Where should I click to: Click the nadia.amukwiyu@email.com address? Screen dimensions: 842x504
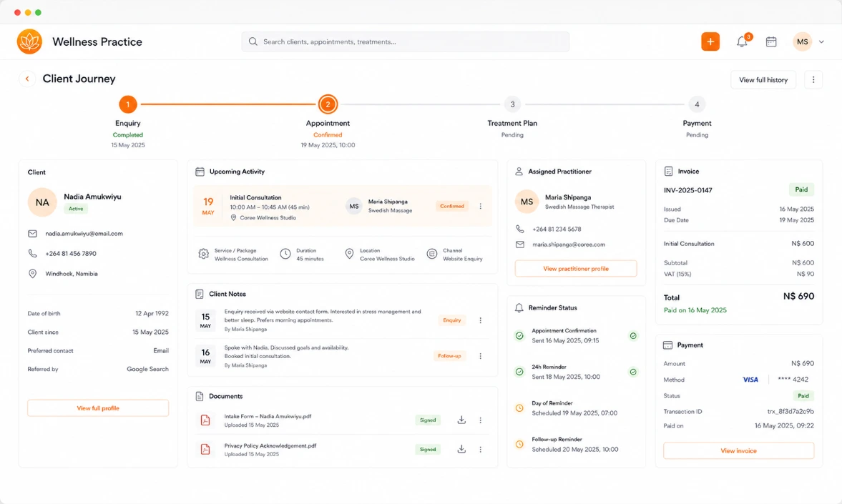[x=84, y=234]
